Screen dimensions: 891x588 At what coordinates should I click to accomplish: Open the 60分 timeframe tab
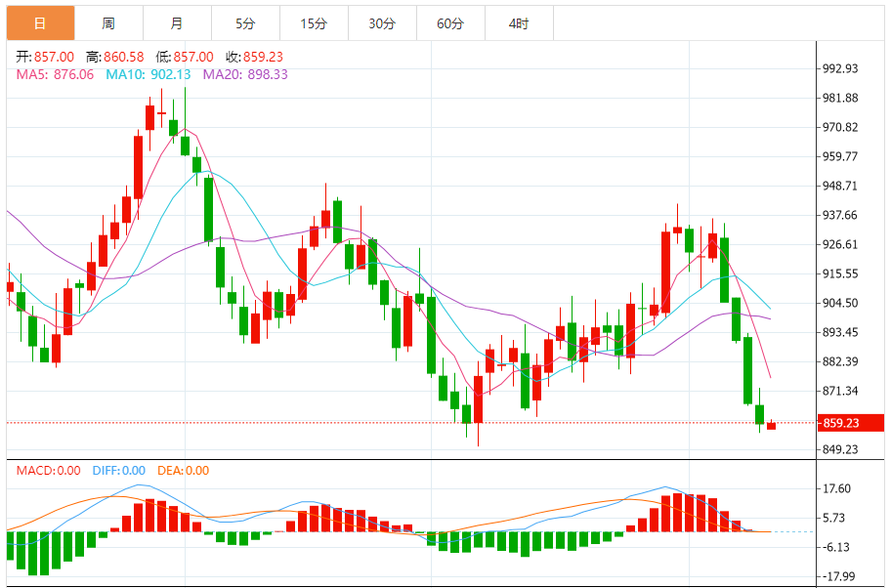[x=450, y=23]
